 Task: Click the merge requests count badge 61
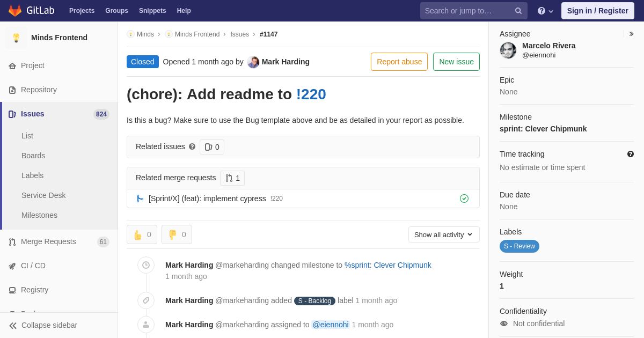coord(103,242)
